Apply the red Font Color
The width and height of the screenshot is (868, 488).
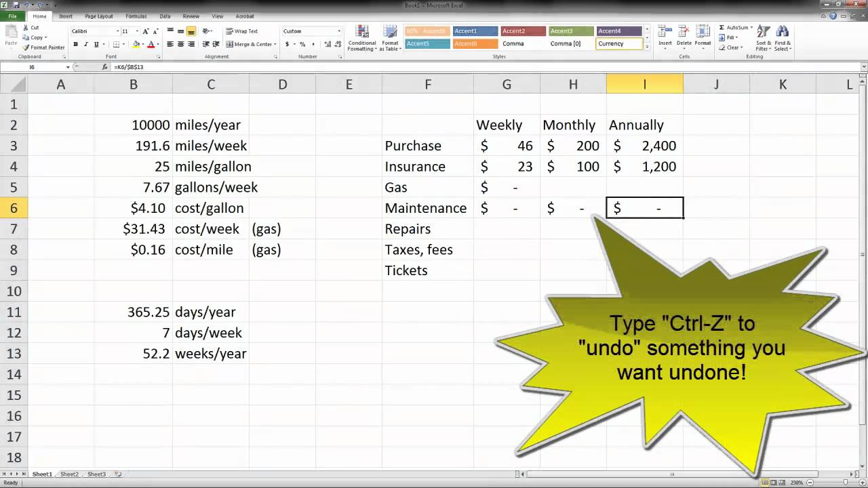(151, 44)
